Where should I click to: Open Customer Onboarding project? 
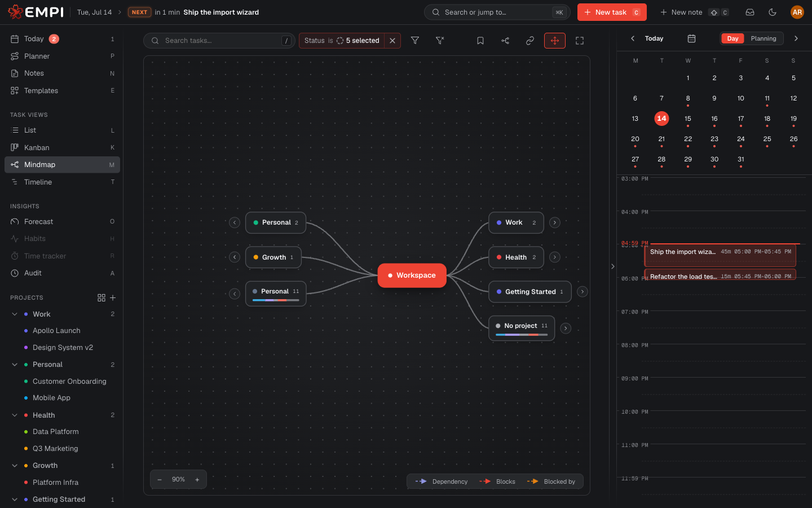point(69,382)
